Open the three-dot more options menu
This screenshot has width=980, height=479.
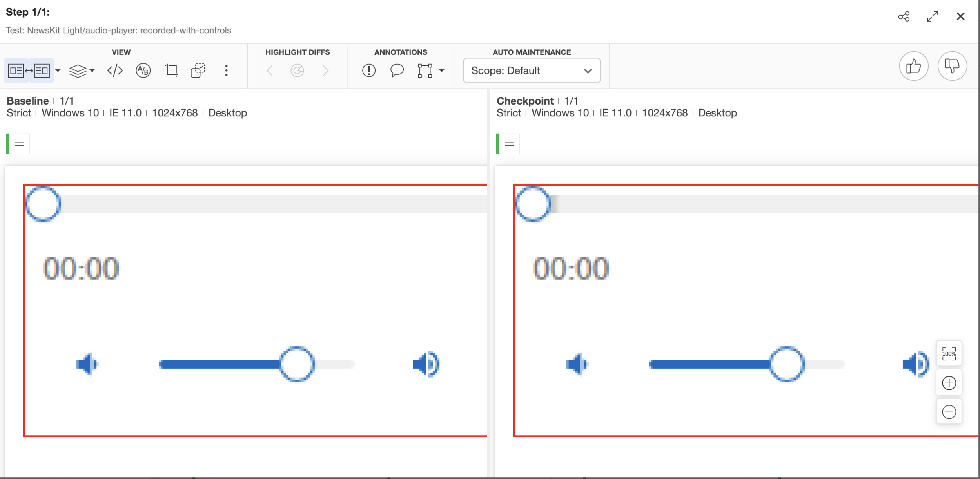click(x=226, y=71)
